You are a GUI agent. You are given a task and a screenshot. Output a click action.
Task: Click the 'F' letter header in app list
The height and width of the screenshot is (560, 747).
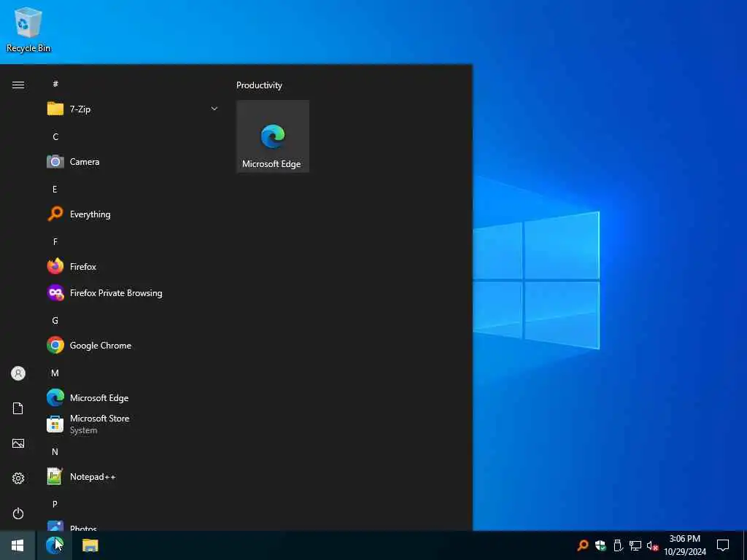tap(55, 242)
